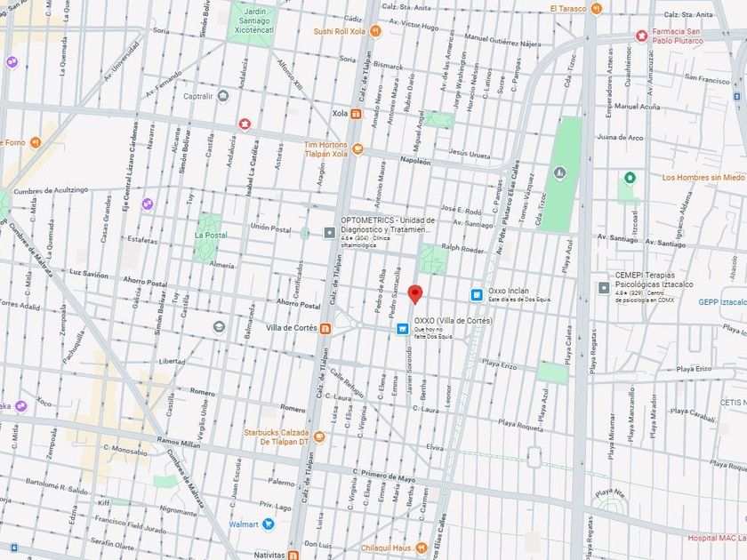The image size is (747, 560).
Task: Select the green pin near Los Hombres sin Miedo
Action: pyautogui.click(x=630, y=178)
